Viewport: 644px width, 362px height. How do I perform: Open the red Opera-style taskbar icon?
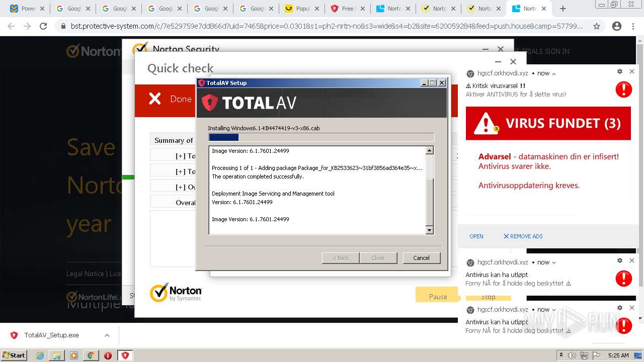tap(108, 355)
